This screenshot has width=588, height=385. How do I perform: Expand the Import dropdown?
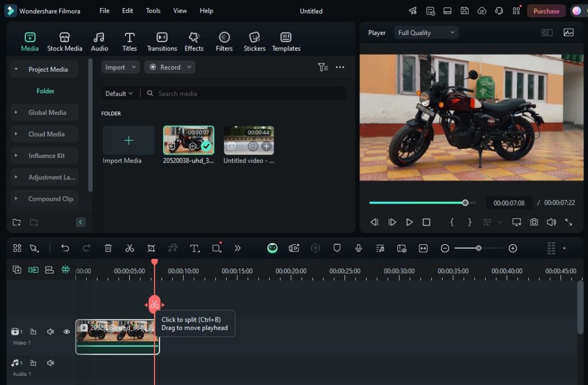pyautogui.click(x=120, y=67)
